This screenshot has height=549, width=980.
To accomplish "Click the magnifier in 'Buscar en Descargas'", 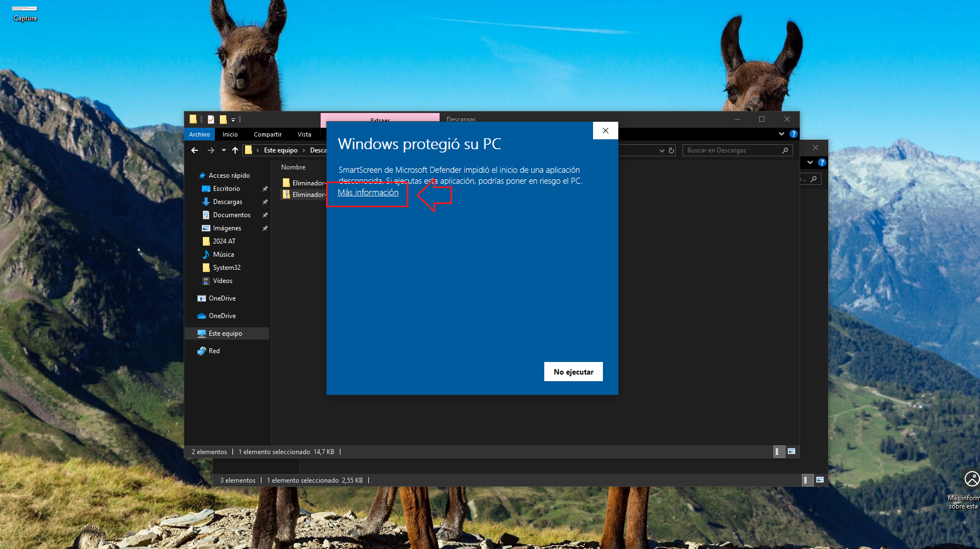I will [785, 150].
